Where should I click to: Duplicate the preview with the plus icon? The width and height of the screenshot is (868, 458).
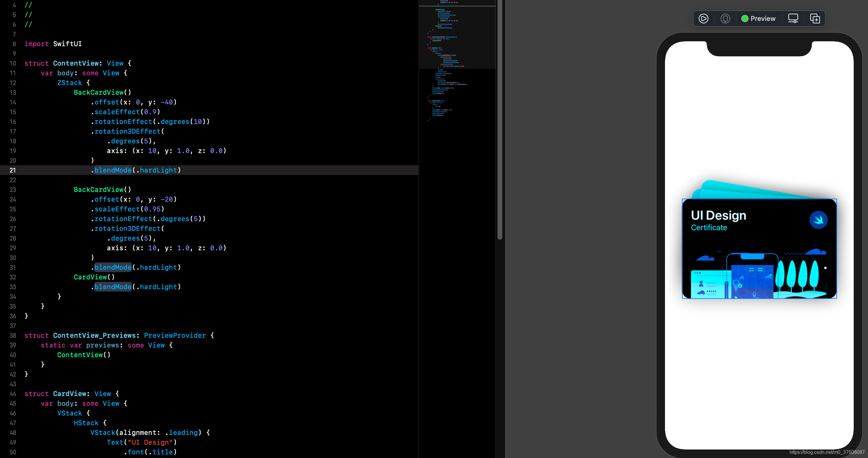pyautogui.click(x=815, y=19)
